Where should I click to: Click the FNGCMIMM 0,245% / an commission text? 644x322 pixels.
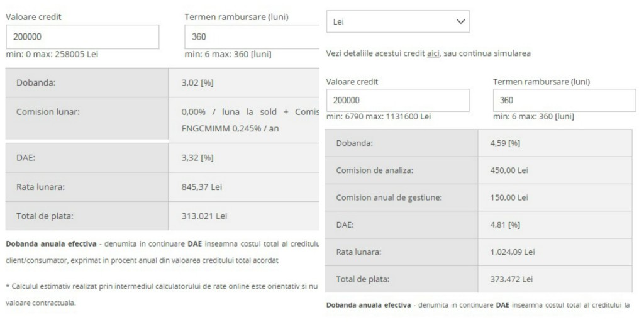230,128
